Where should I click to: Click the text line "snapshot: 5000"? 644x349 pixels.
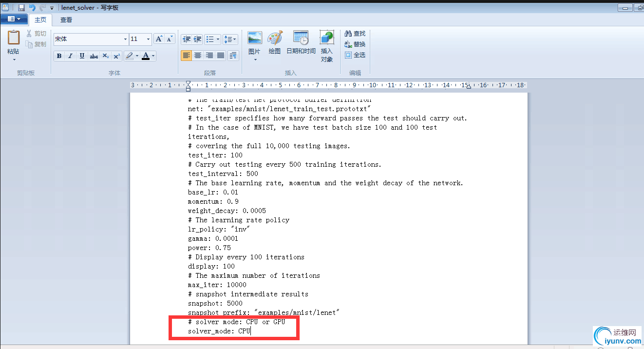pyautogui.click(x=215, y=303)
